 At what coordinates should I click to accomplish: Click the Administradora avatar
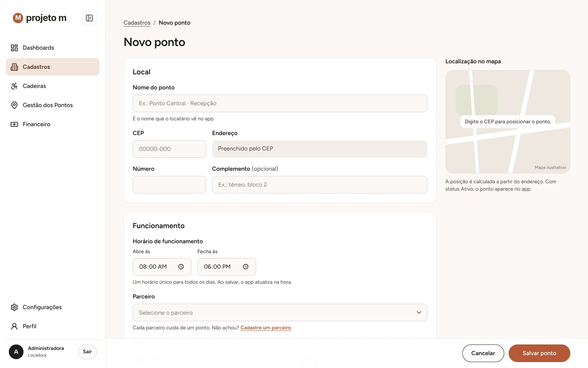pyautogui.click(x=16, y=352)
